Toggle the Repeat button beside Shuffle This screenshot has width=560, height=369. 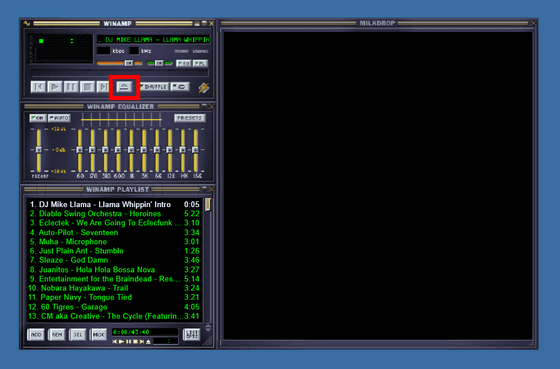[180, 87]
